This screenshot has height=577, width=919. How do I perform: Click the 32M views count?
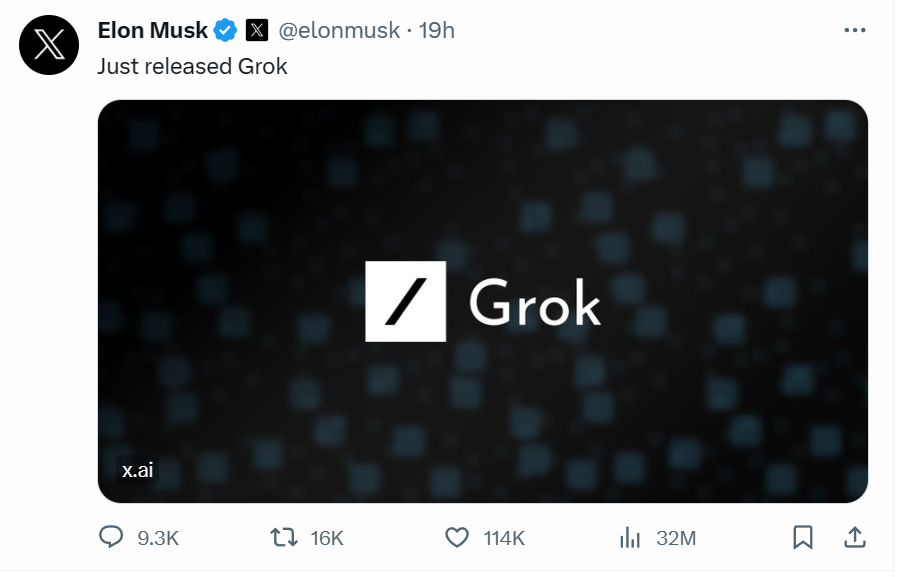coord(676,538)
